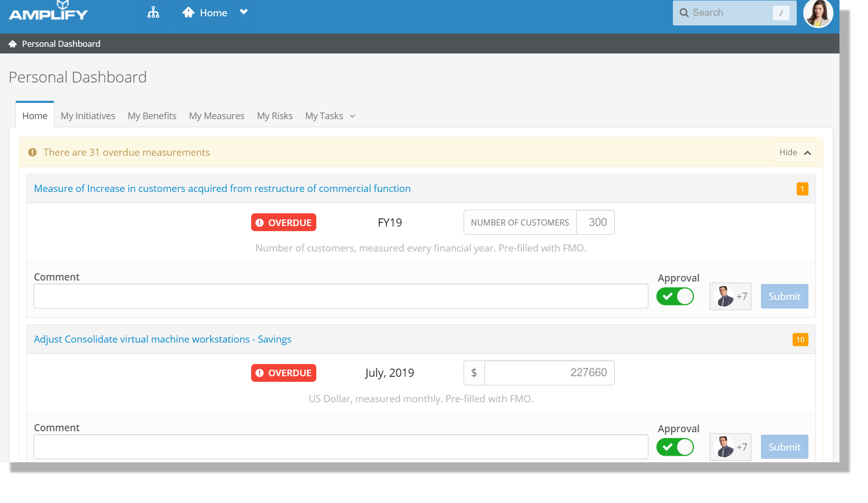Click home icon in Personal Dashboard breadcrumb
The image size is (868, 503).
click(13, 44)
